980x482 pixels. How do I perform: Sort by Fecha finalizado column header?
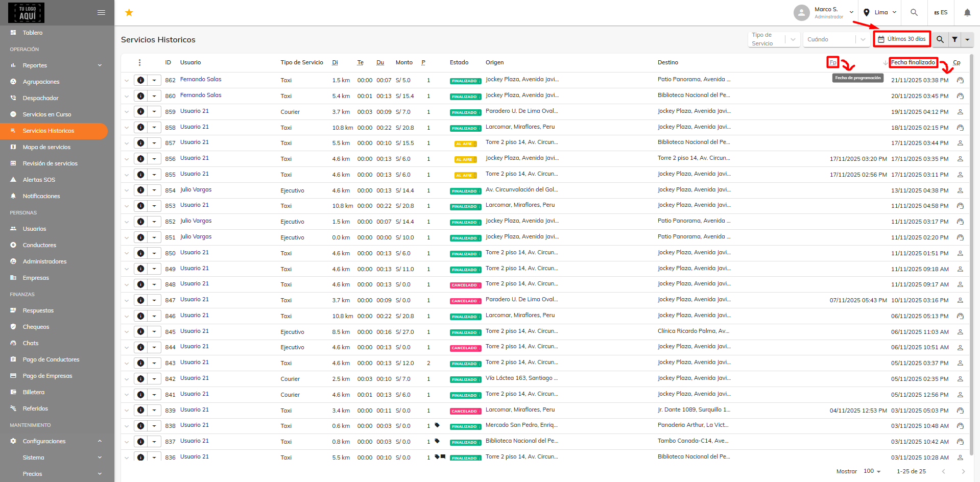913,62
